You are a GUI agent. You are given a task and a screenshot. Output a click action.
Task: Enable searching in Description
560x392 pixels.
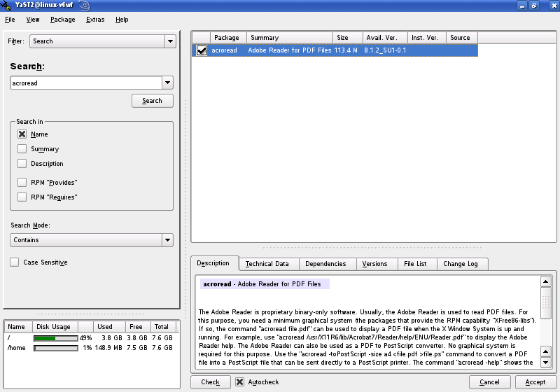pos(22,164)
